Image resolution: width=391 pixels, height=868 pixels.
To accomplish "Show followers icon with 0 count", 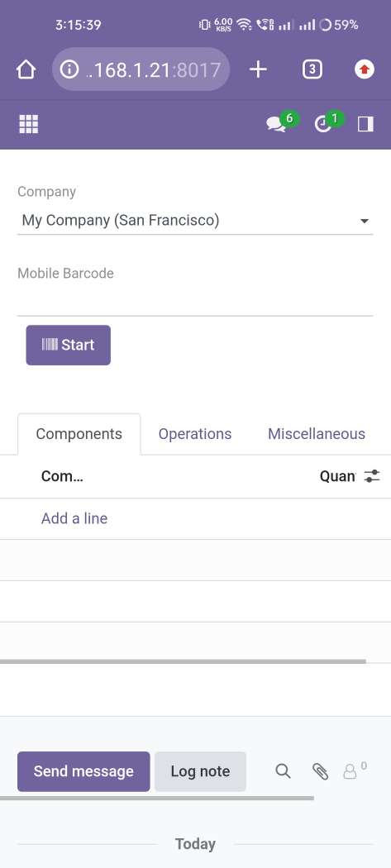I will (x=355, y=770).
